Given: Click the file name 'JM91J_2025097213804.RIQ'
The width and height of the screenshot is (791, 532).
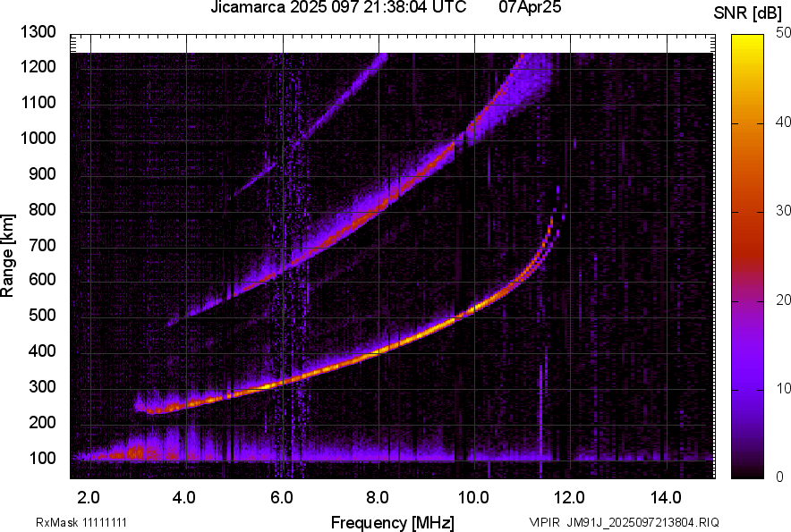Looking at the screenshot, I should point(642,522).
